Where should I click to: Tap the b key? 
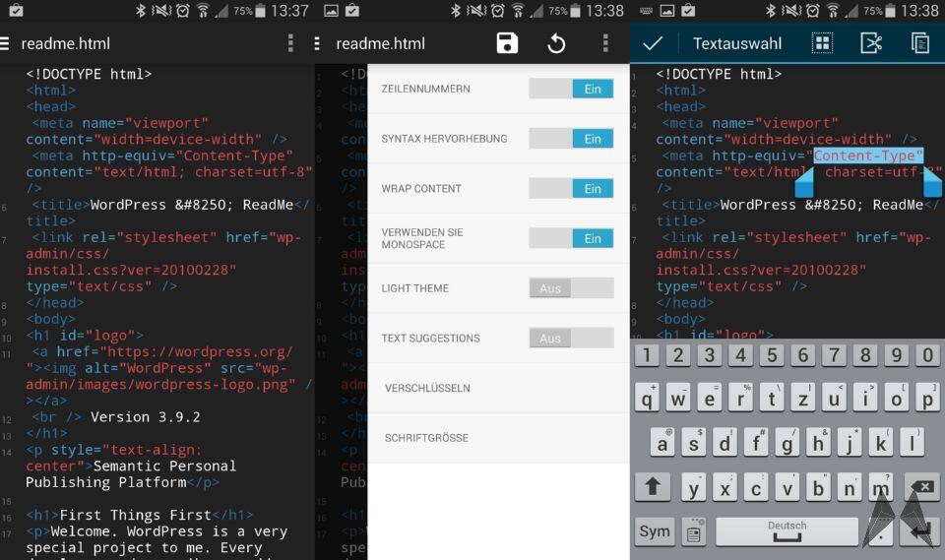(818, 486)
